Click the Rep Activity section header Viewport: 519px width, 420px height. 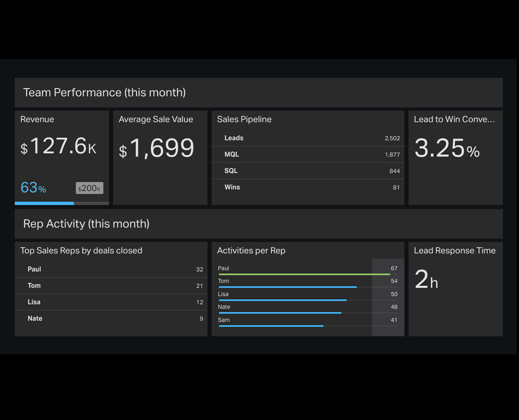point(86,224)
